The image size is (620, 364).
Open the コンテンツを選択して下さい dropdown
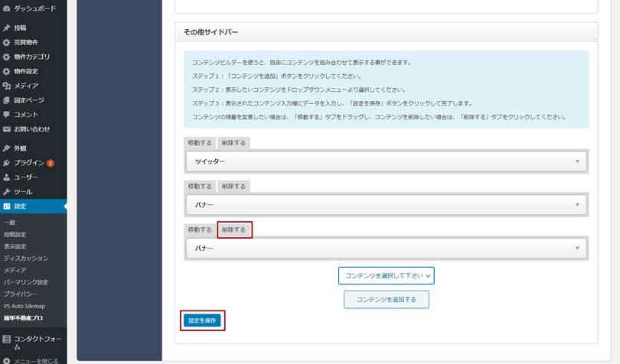386,275
